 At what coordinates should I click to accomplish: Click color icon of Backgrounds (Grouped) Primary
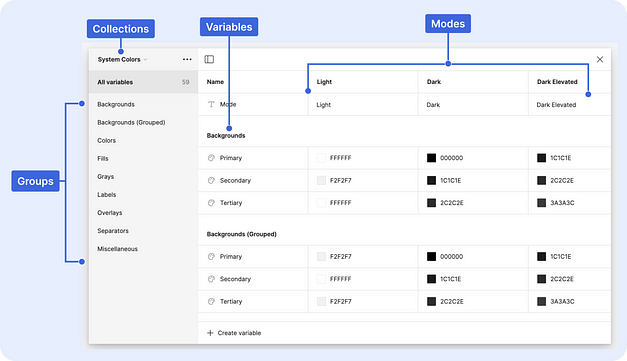click(211, 256)
